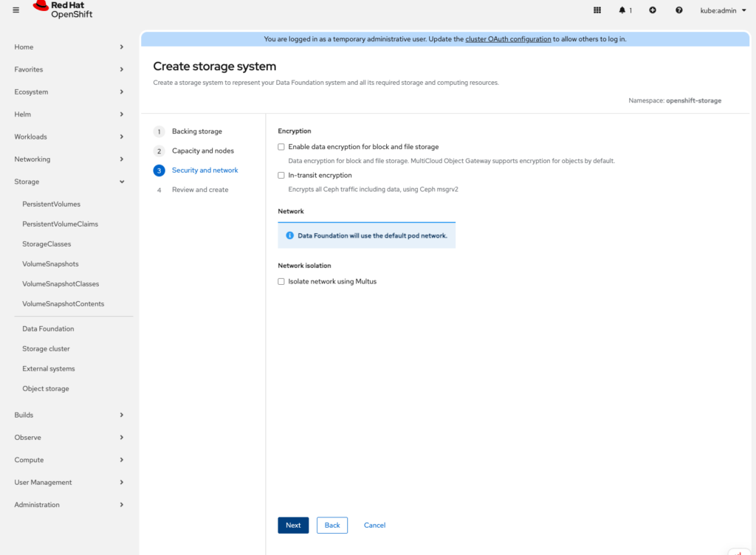The width and height of the screenshot is (756, 555).
Task: Click step 1 Backing storage
Action: (x=196, y=131)
